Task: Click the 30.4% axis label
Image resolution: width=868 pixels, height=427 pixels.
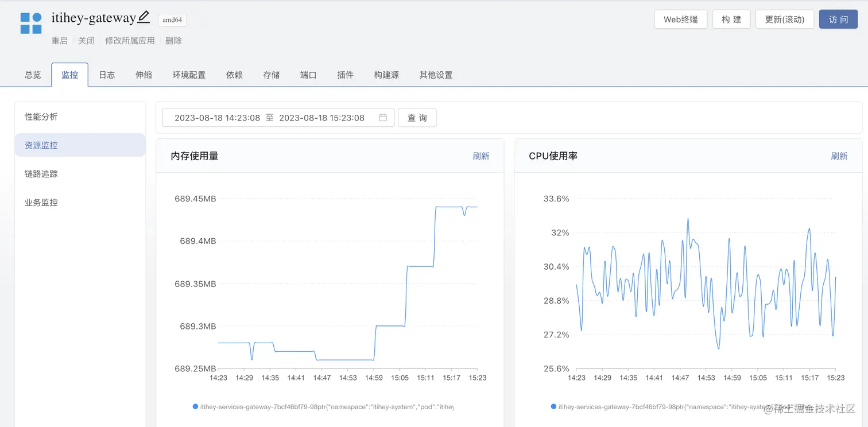Action: click(556, 266)
